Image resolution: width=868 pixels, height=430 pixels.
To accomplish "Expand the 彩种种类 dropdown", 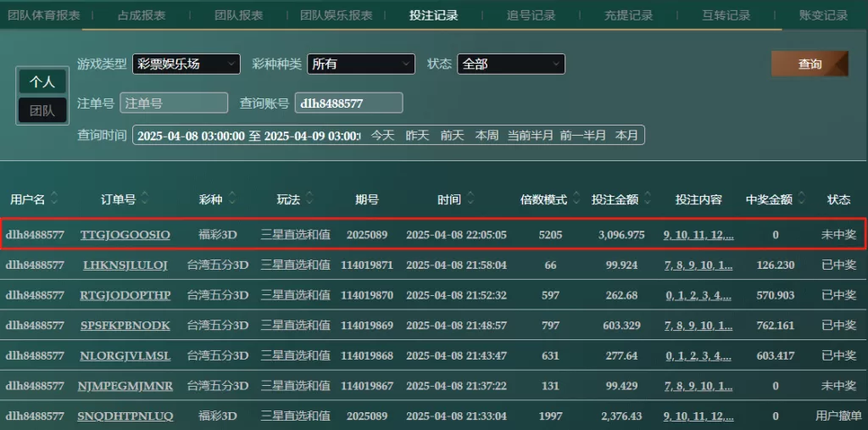I will [360, 64].
